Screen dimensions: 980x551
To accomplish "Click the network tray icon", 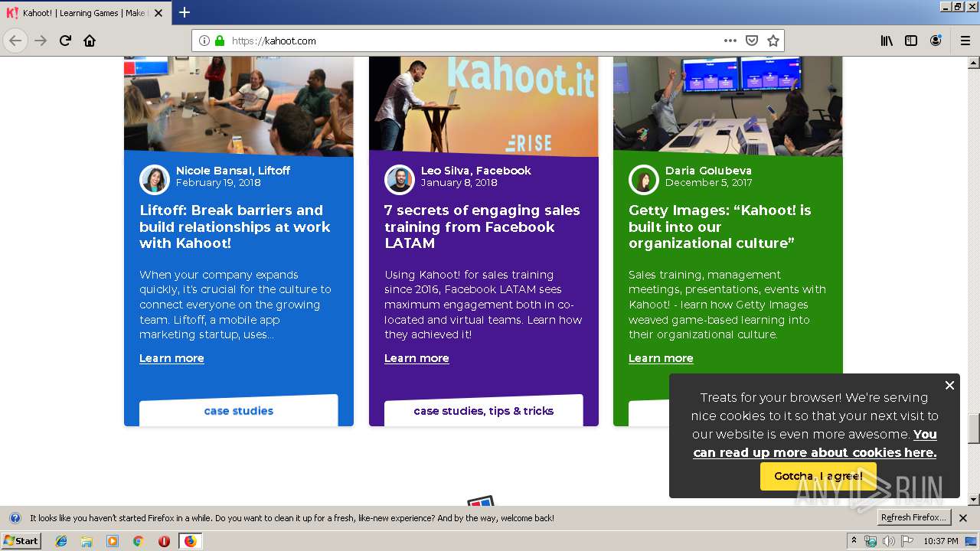I will [x=871, y=541].
